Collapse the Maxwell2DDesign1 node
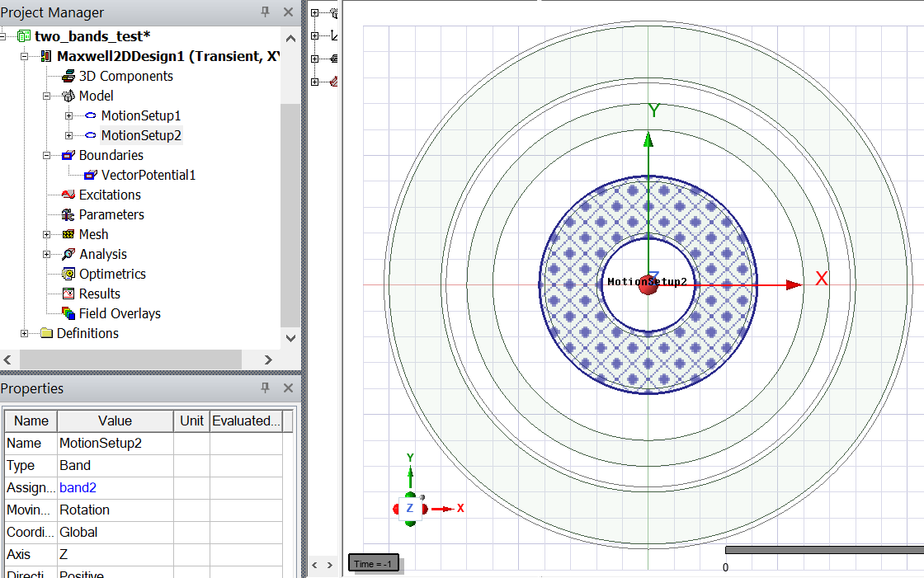Viewport: 924px width, 578px height. click(24, 57)
